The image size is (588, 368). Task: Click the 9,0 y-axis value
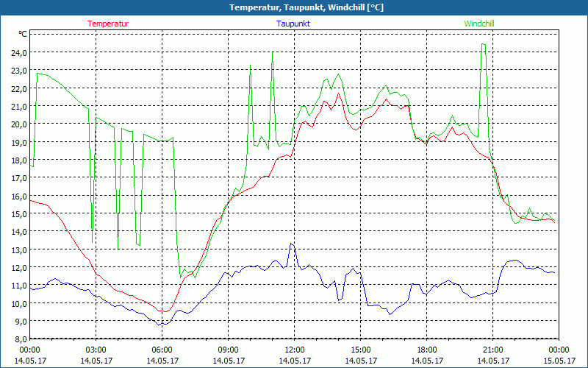pos(20,322)
